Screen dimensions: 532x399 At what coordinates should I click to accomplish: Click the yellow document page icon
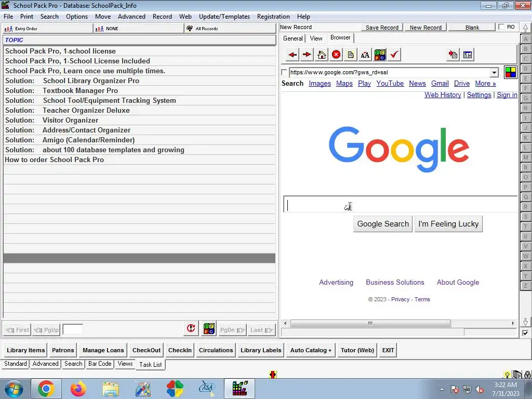[x=351, y=55]
